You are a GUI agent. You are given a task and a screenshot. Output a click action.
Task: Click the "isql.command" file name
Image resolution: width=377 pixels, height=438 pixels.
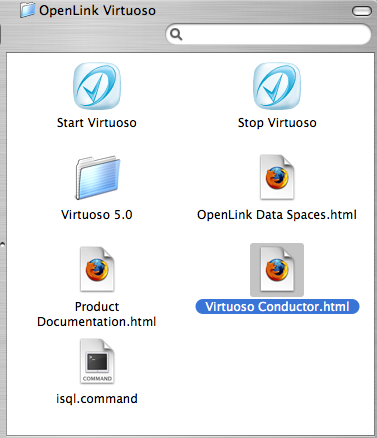pyautogui.click(x=97, y=399)
